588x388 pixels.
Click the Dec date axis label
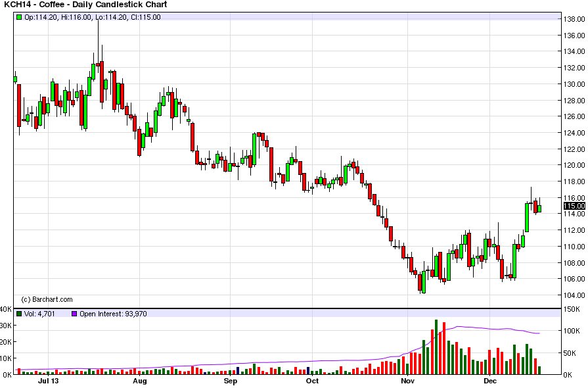click(489, 381)
